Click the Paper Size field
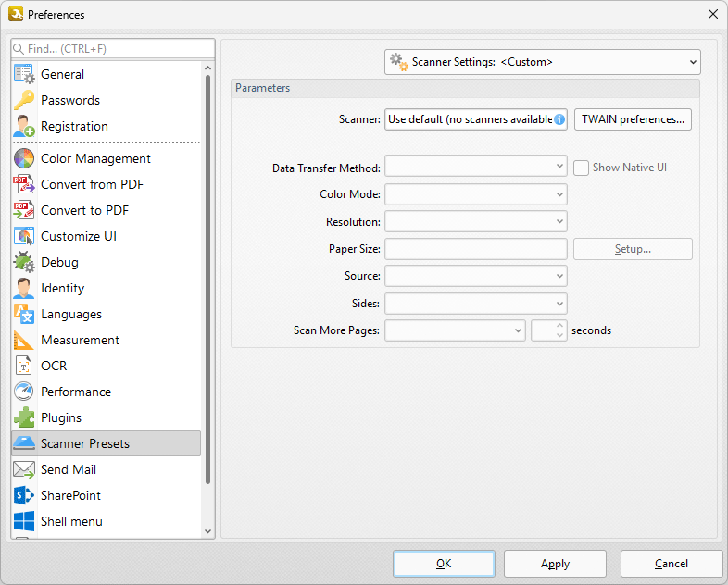The width and height of the screenshot is (728, 585). pyautogui.click(x=475, y=249)
